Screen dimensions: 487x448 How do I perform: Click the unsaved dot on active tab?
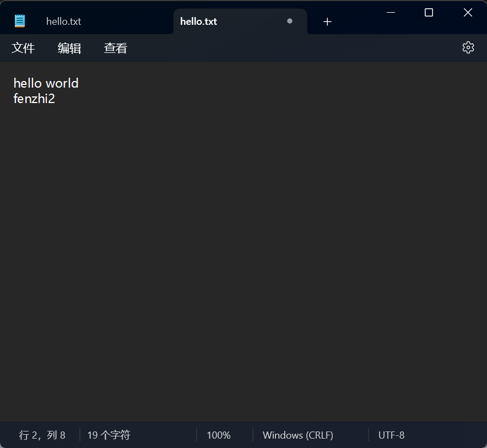[x=290, y=21]
